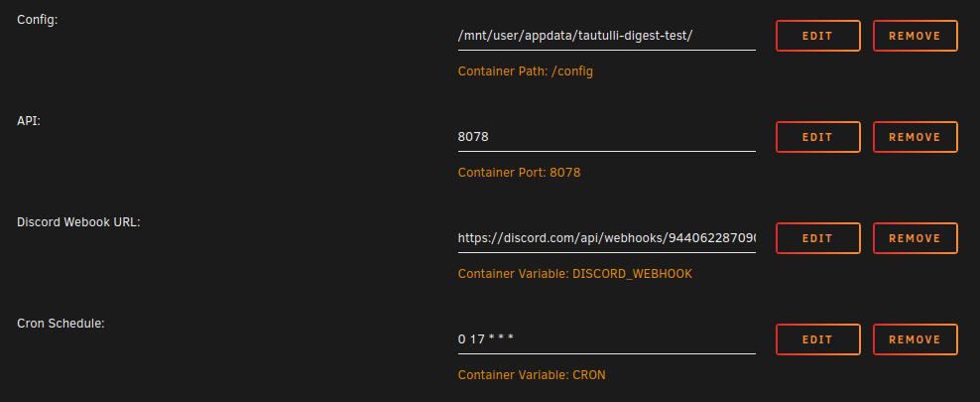Select the API port 8078 field
The width and height of the screenshot is (980, 402).
click(x=607, y=137)
